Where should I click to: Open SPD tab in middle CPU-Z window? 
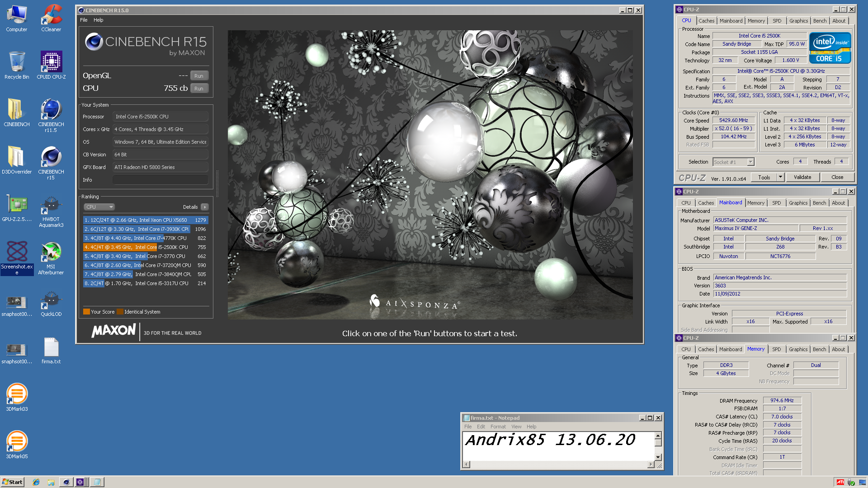pos(776,203)
